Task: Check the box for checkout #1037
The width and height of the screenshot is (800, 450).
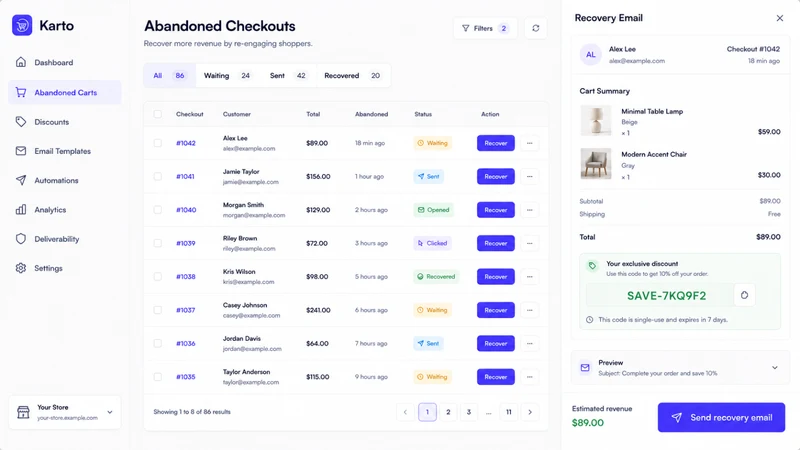Action: point(158,310)
